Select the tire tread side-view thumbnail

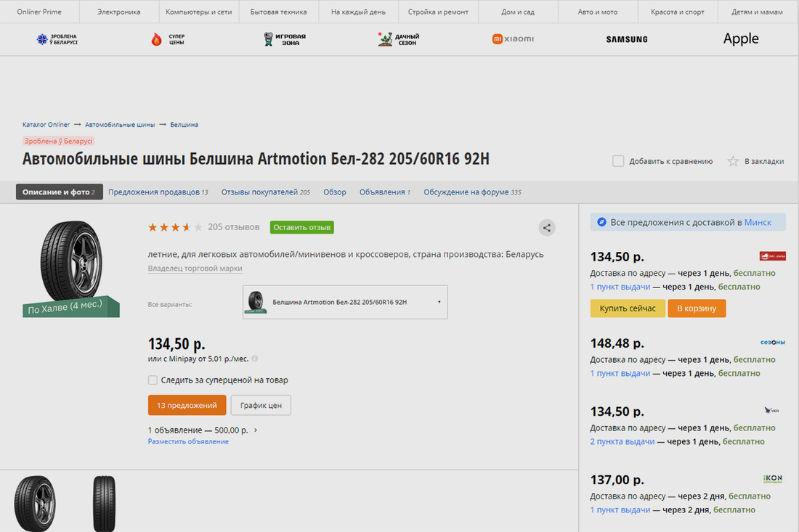click(x=104, y=504)
